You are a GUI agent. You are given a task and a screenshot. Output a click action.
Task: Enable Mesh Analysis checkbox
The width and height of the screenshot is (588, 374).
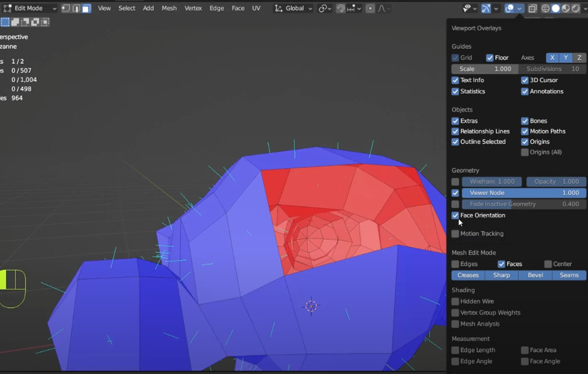(x=455, y=324)
